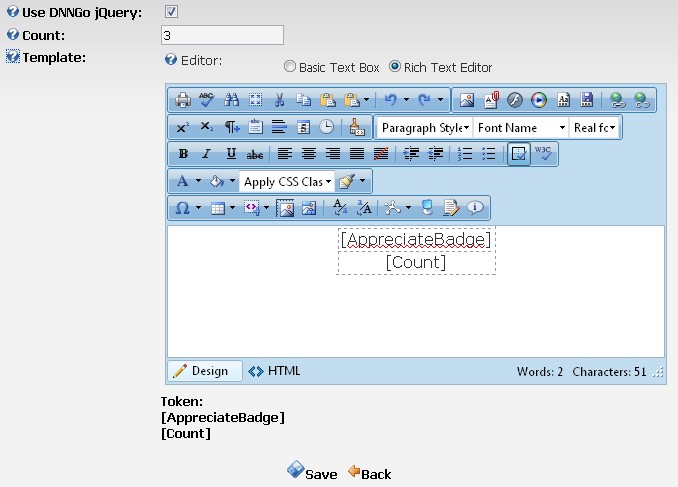Open the Flash Manager icon

515,100
